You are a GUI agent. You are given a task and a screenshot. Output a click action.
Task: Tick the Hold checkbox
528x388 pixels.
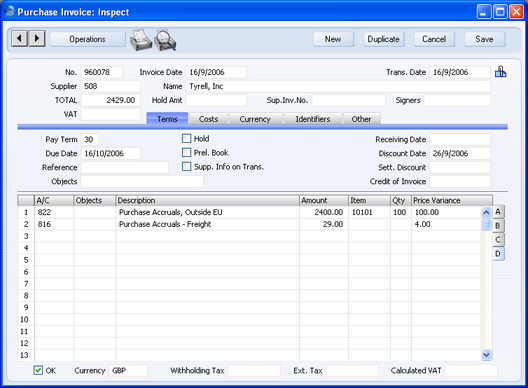point(186,138)
